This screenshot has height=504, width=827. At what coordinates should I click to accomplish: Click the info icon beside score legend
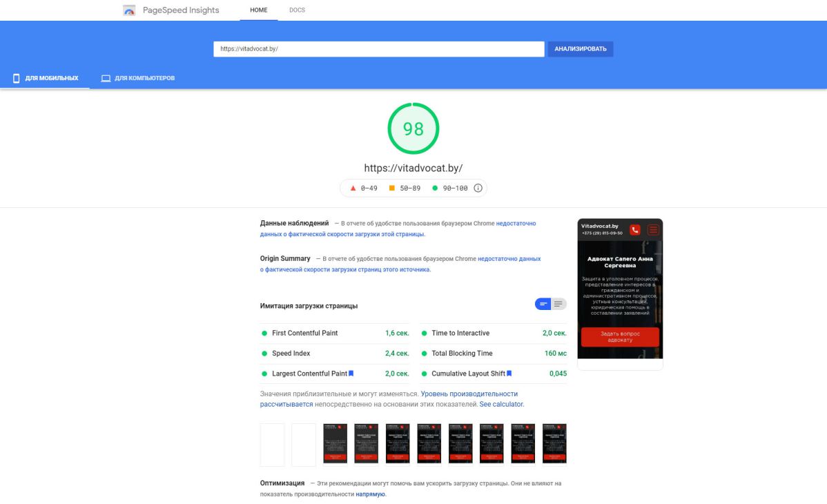coord(478,188)
